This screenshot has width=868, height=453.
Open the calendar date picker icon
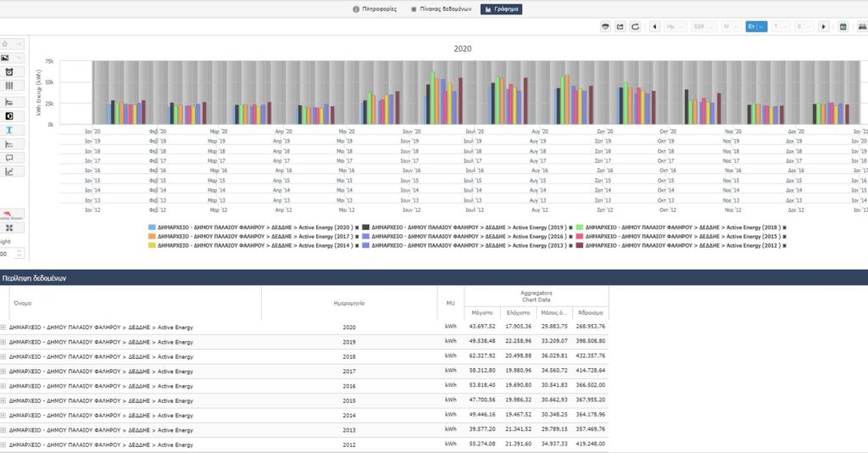(843, 26)
